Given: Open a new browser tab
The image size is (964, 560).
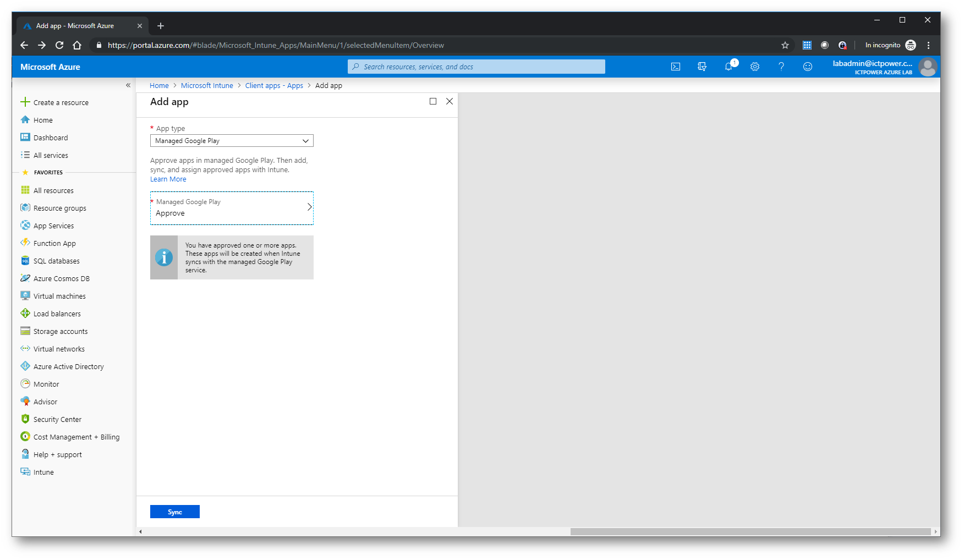Looking at the screenshot, I should [161, 26].
